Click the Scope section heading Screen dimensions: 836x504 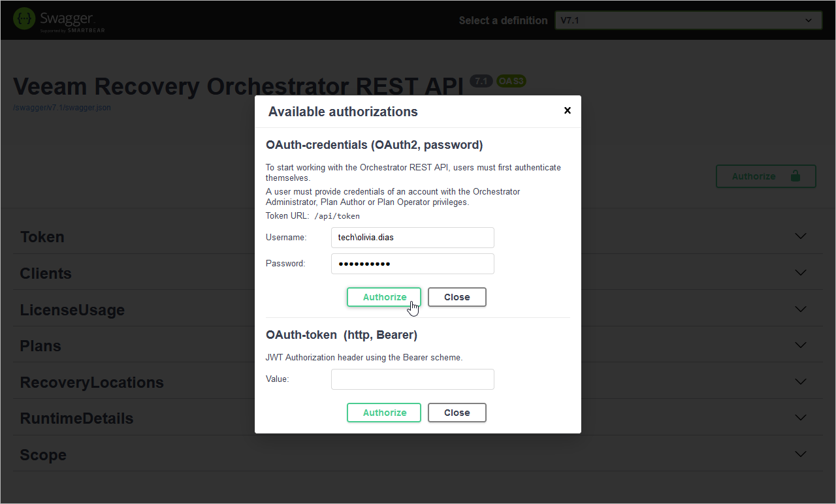(x=43, y=455)
